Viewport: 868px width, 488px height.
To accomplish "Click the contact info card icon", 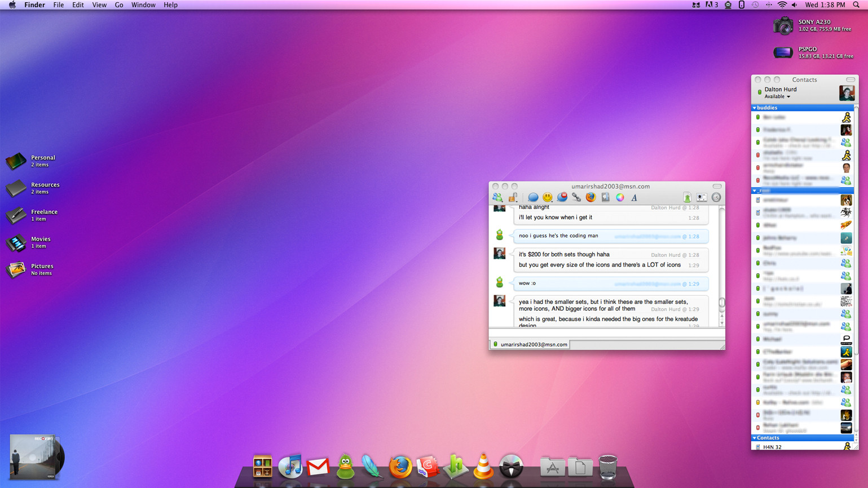I will [702, 197].
